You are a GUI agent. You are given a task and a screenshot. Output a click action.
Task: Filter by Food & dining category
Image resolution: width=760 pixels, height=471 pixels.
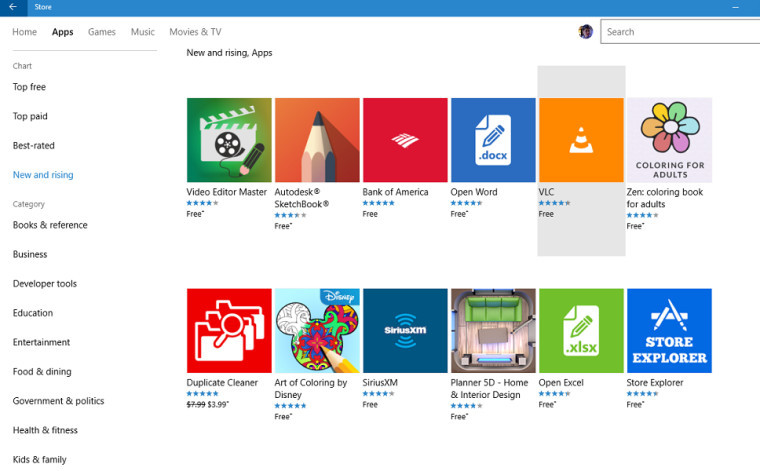42,372
